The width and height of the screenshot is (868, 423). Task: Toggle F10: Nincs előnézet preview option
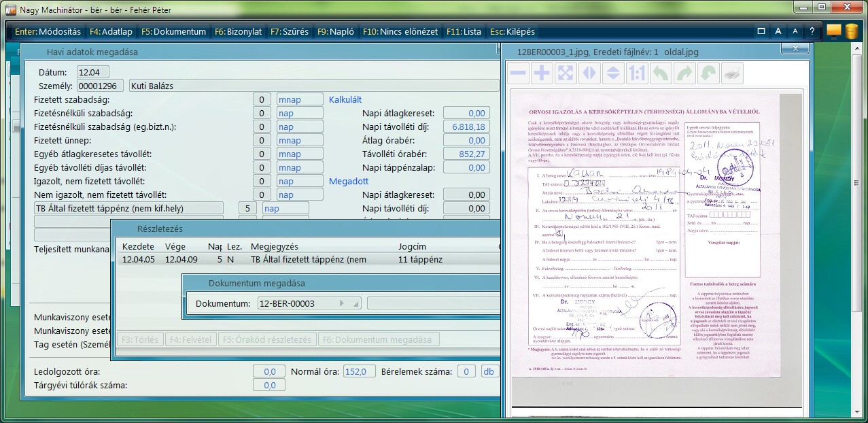click(400, 31)
